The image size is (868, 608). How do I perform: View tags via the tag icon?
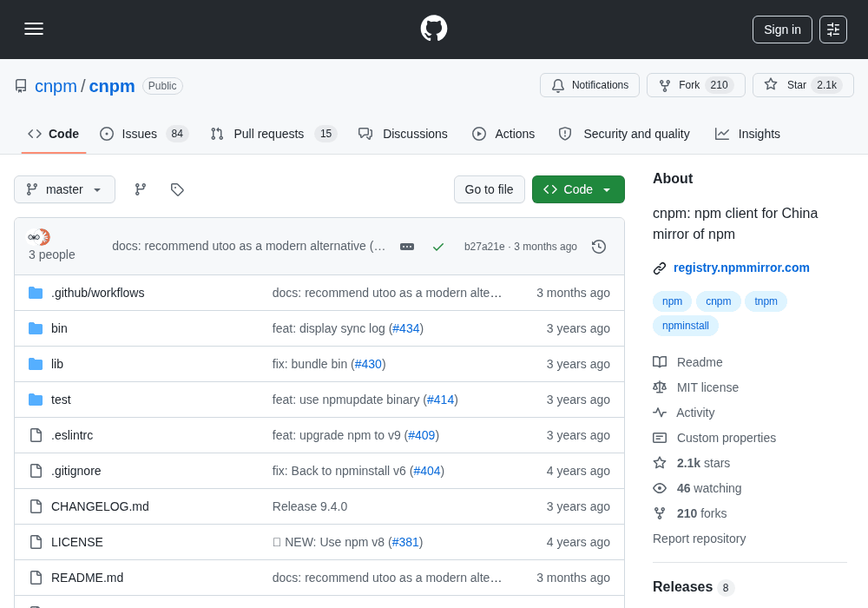point(177,189)
